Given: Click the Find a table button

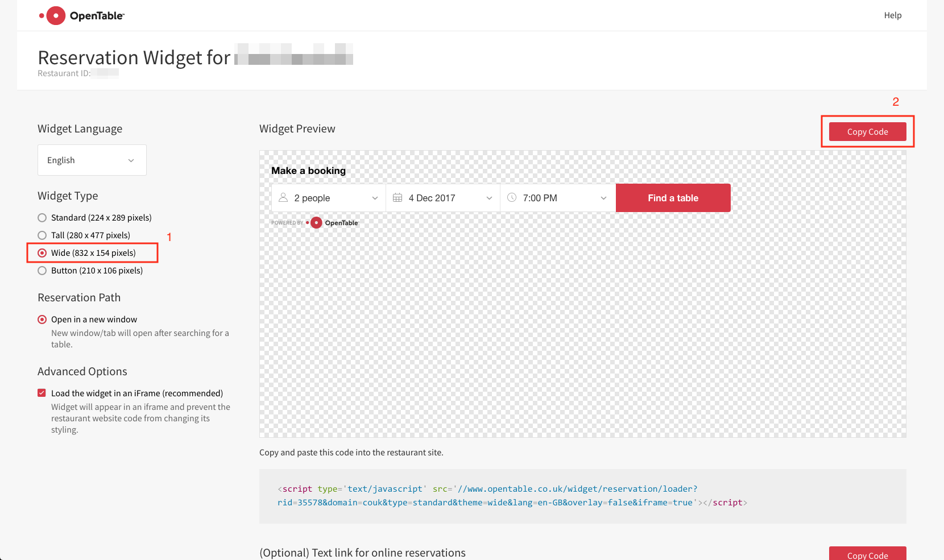Looking at the screenshot, I should 673,197.
